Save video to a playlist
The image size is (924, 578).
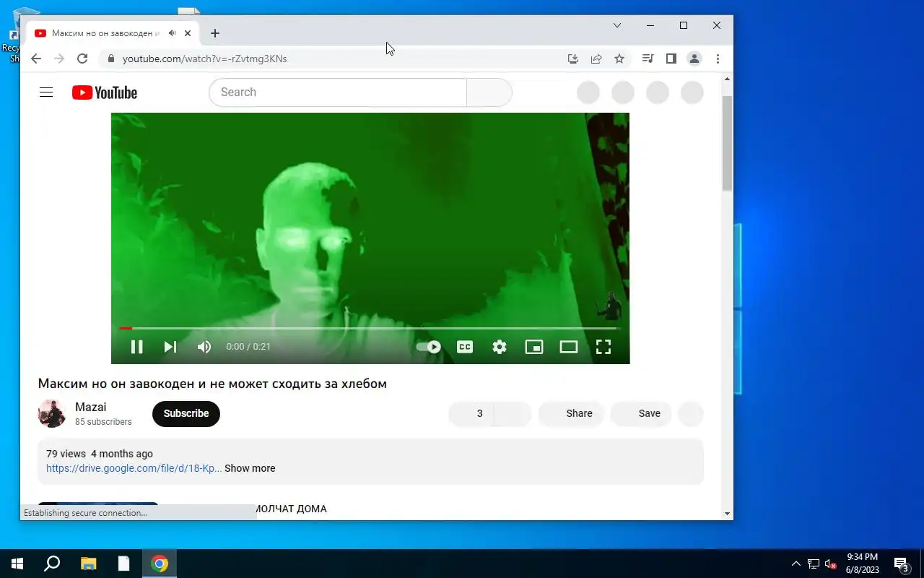[641, 413]
